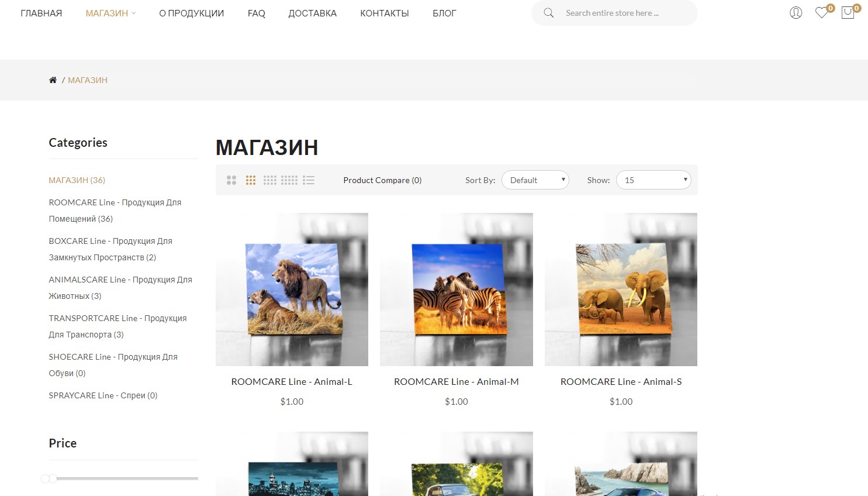Select TRANSPORTCARE Line category (3)

pyautogui.click(x=117, y=326)
